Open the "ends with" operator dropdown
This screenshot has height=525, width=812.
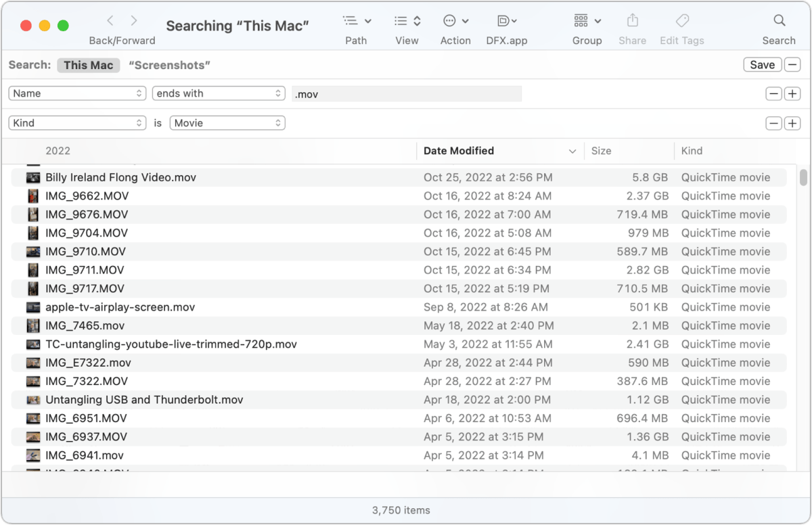click(219, 93)
